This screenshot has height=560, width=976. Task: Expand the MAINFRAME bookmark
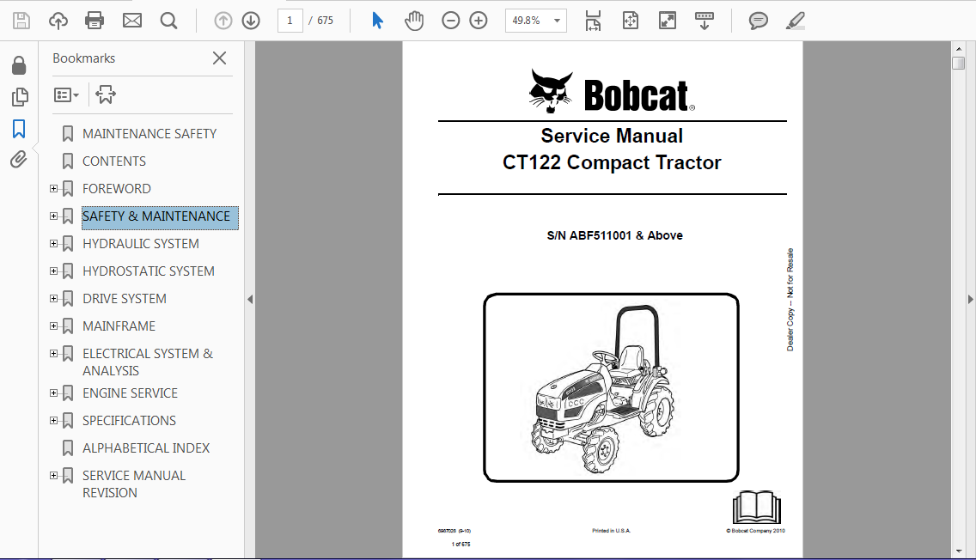[x=53, y=326]
